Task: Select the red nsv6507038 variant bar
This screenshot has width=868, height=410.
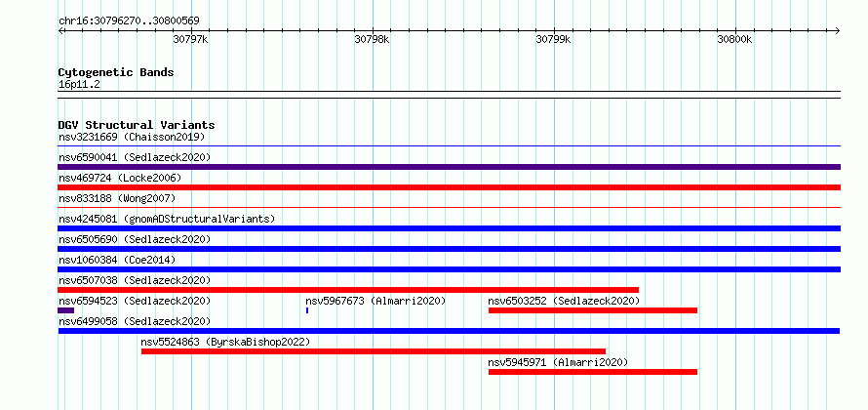Action: tap(348, 290)
